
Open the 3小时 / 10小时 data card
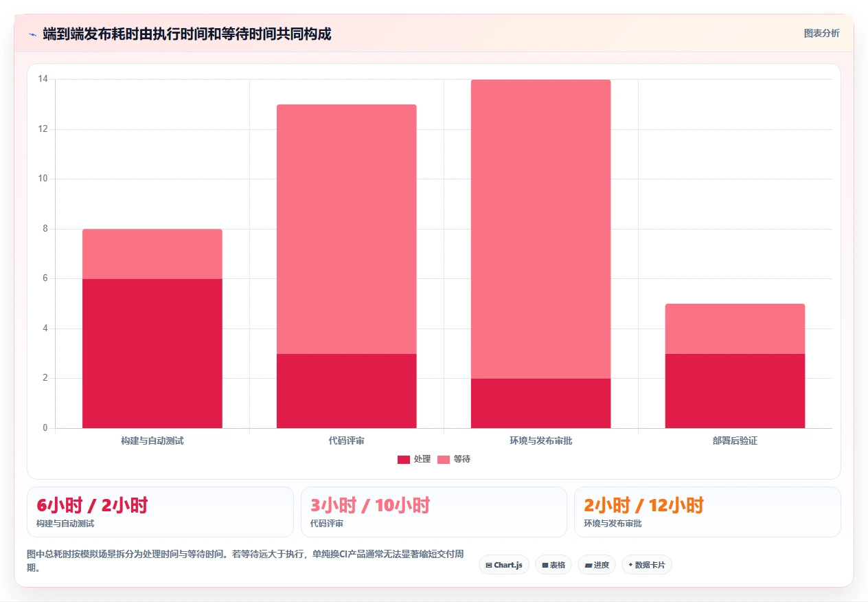pyautogui.click(x=434, y=512)
